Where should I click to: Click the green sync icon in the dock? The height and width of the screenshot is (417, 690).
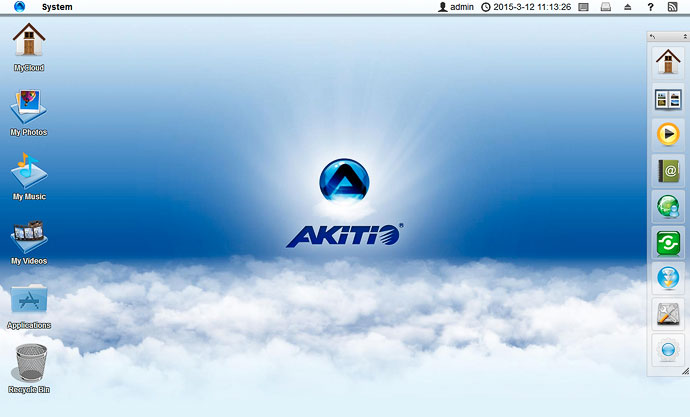[667, 243]
